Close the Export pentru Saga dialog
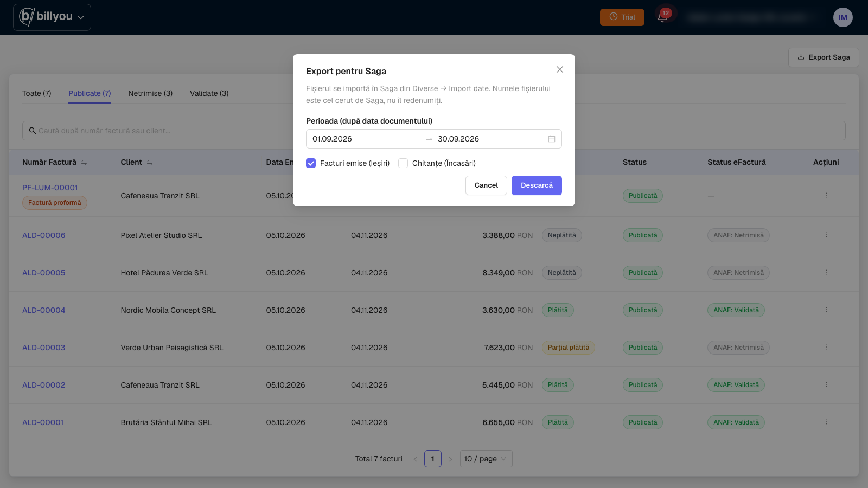 [560, 69]
